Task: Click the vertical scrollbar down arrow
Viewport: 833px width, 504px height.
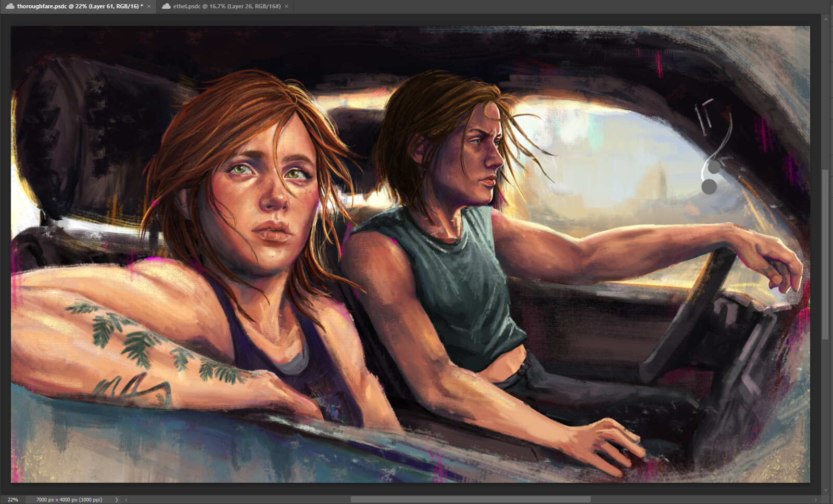Action: pyautogui.click(x=825, y=490)
